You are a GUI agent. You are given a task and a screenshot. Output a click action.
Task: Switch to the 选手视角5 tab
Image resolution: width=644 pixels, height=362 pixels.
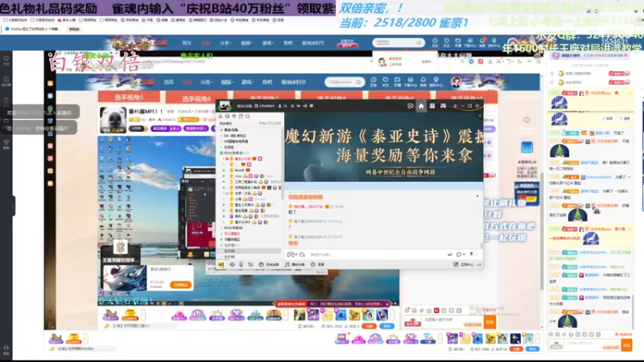(129, 97)
